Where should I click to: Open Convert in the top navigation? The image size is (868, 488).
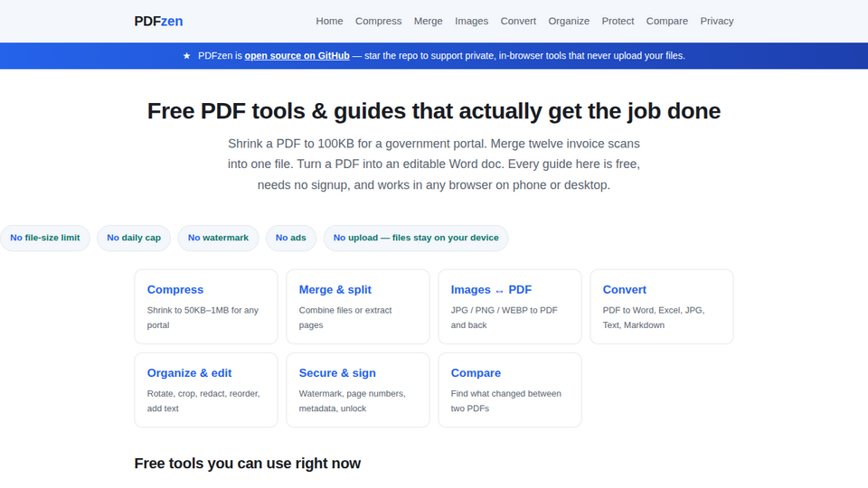[x=518, y=21]
